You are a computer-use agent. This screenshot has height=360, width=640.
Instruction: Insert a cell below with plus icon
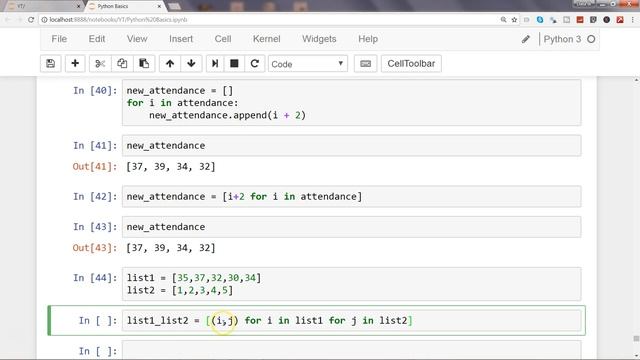pos(75,64)
